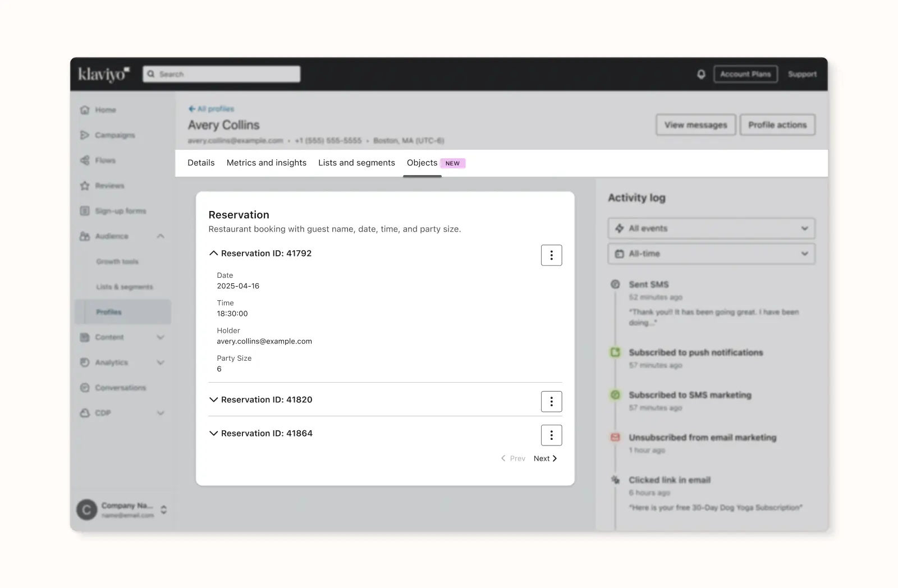The height and width of the screenshot is (588, 898).
Task: Click the Next pagination link
Action: point(545,458)
